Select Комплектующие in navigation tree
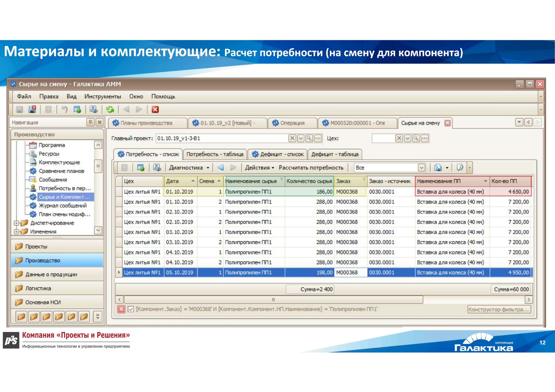The image size is (555, 392). 59,162
